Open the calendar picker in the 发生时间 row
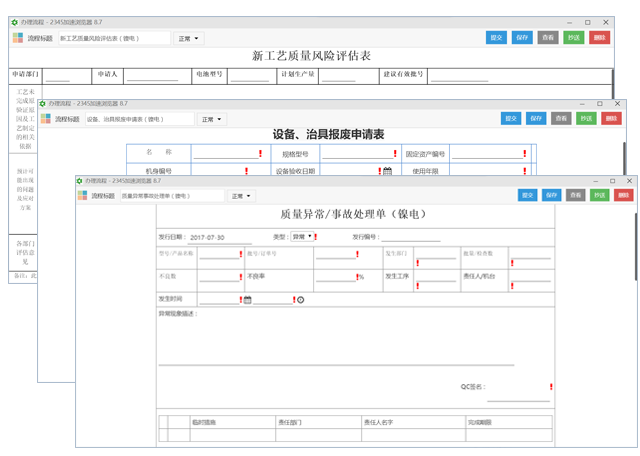This screenshot has height=456, width=640. (247, 300)
